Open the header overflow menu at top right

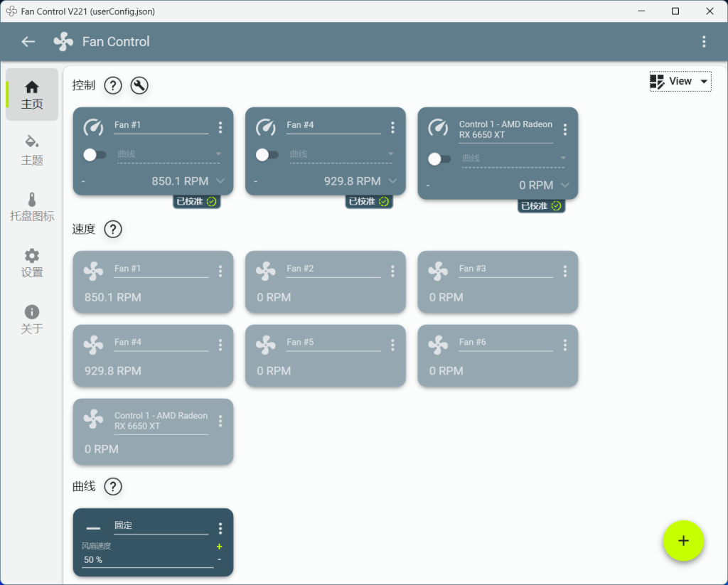click(704, 41)
